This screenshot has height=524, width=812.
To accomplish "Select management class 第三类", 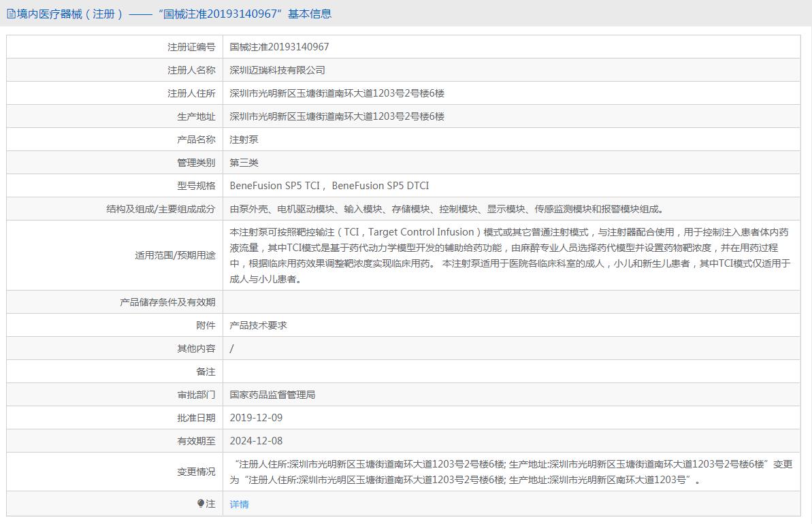I will pos(244,163).
